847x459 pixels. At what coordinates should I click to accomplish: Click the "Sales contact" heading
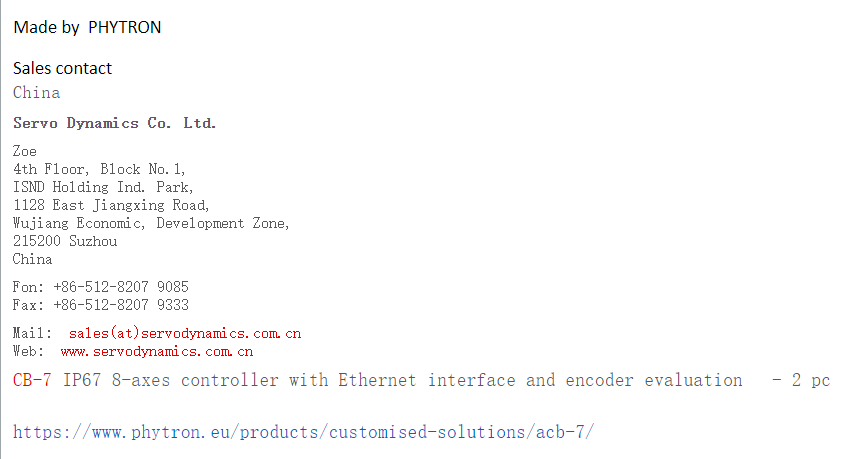[x=62, y=68]
